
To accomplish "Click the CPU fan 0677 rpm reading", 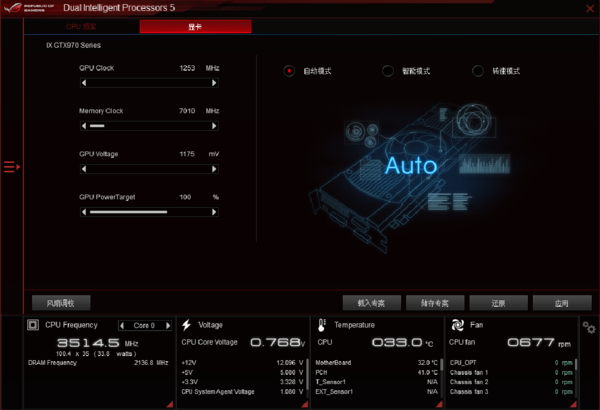I will coord(539,342).
